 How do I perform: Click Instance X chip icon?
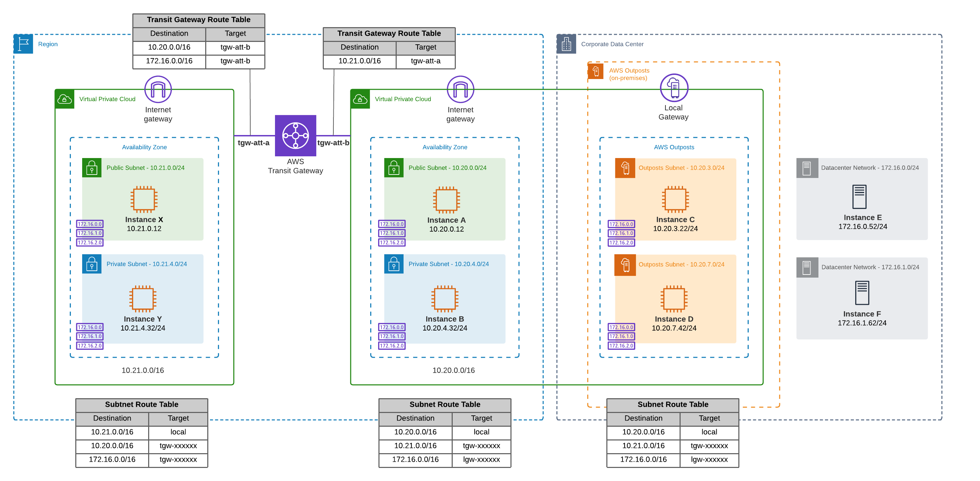coord(144,199)
